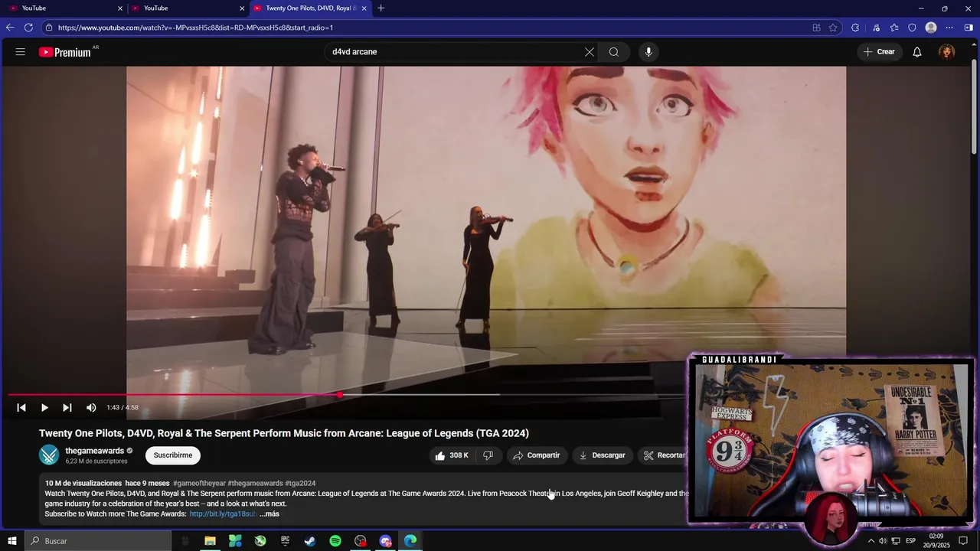The width and height of the screenshot is (980, 551).
Task: Open Epic Games from taskbar
Action: tap(285, 541)
